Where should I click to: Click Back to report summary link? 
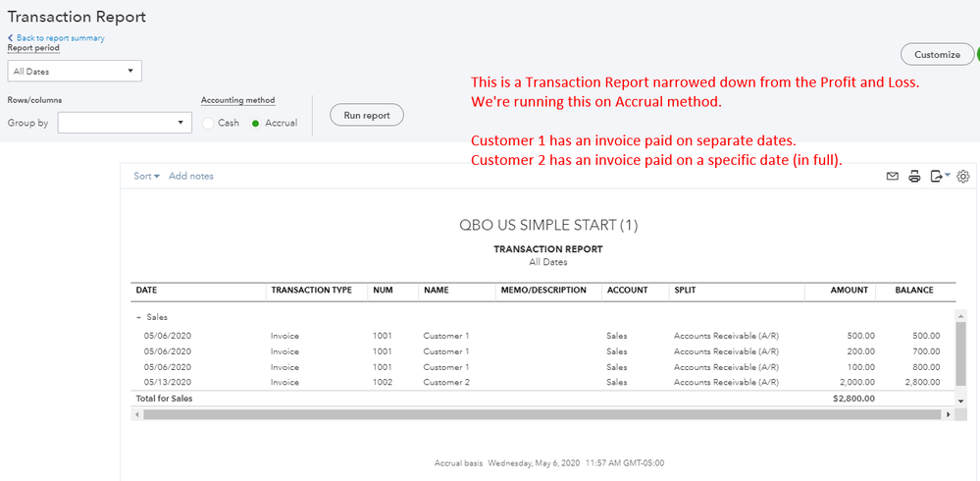[x=56, y=38]
